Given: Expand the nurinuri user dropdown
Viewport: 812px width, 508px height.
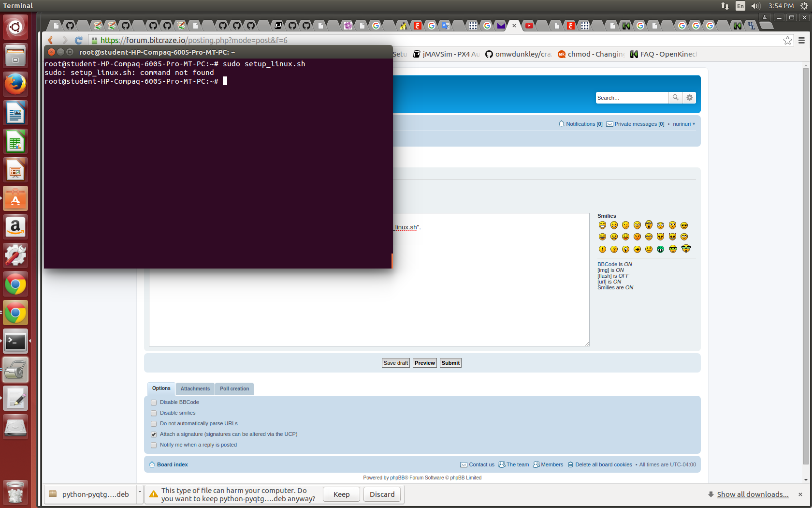Looking at the screenshot, I should (684, 124).
